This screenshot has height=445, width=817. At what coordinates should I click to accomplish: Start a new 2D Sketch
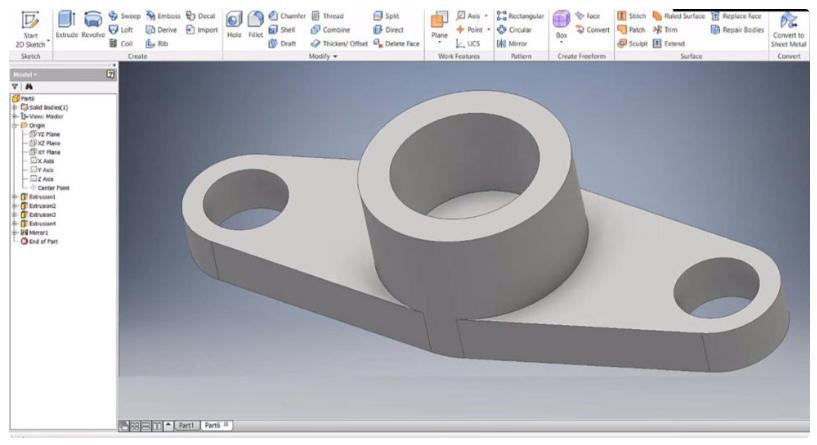30,30
